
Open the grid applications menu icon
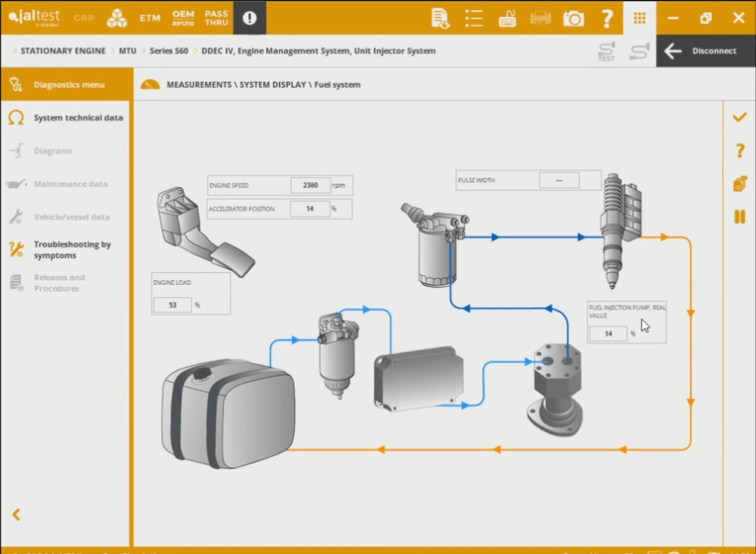click(x=639, y=17)
